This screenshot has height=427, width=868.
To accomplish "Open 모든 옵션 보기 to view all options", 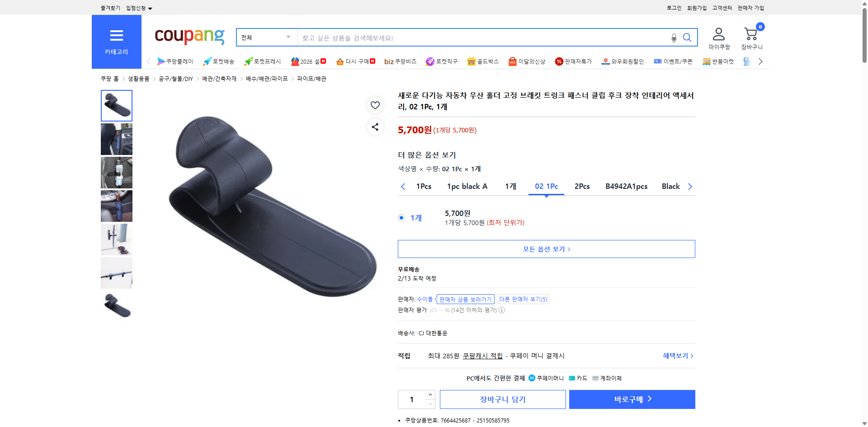I will 546,249.
